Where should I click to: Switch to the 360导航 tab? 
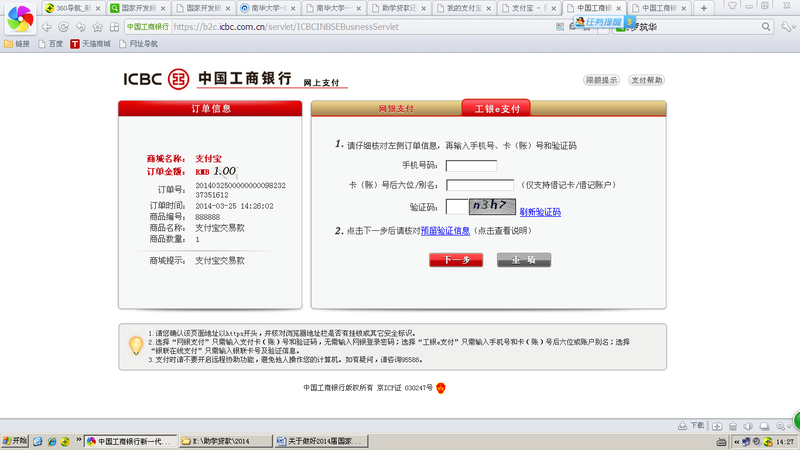pyautogui.click(x=73, y=8)
